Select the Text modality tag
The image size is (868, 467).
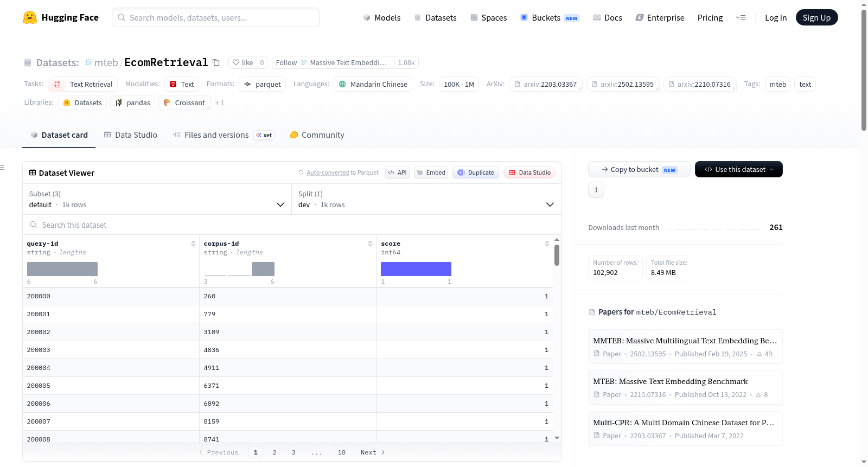tap(182, 84)
